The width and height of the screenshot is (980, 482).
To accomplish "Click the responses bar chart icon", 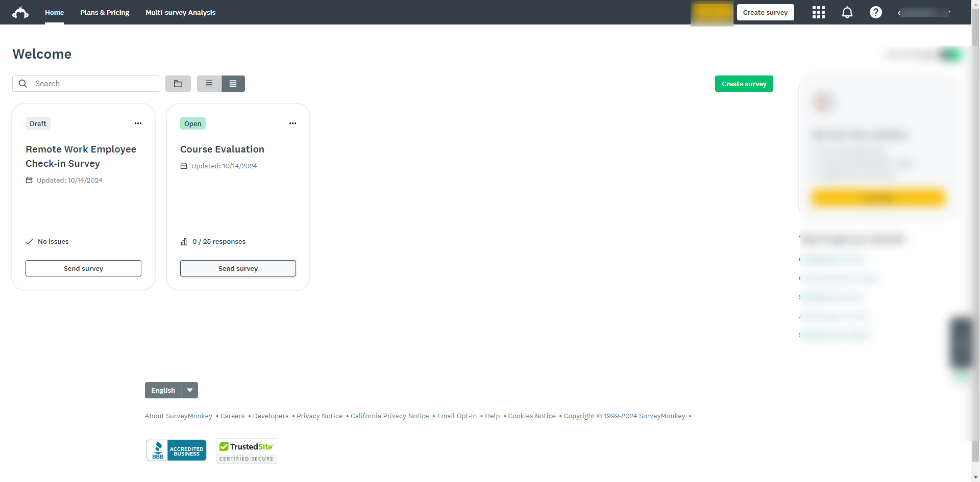I will coord(184,241).
